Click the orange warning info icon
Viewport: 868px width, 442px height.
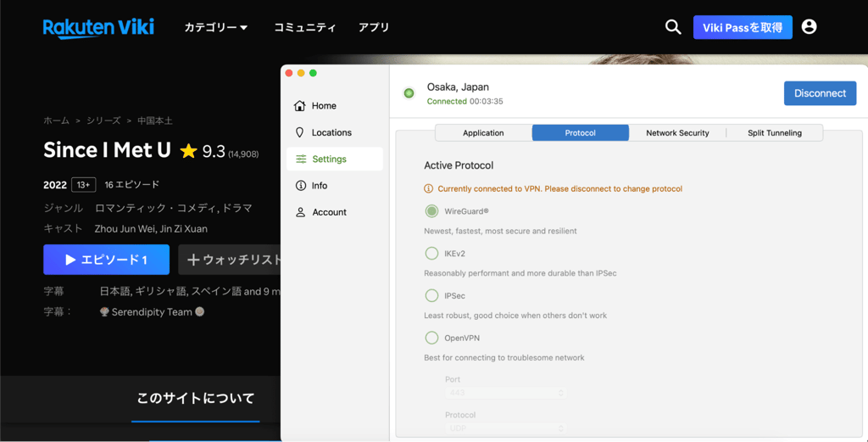tap(428, 189)
